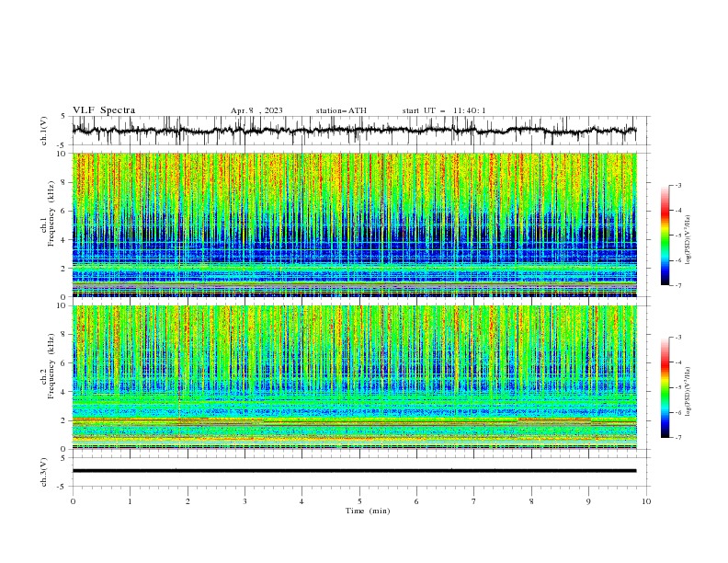The width and height of the screenshot is (728, 563).
Task: Click tick "10" on the Time (min) axis
Action: (646, 501)
